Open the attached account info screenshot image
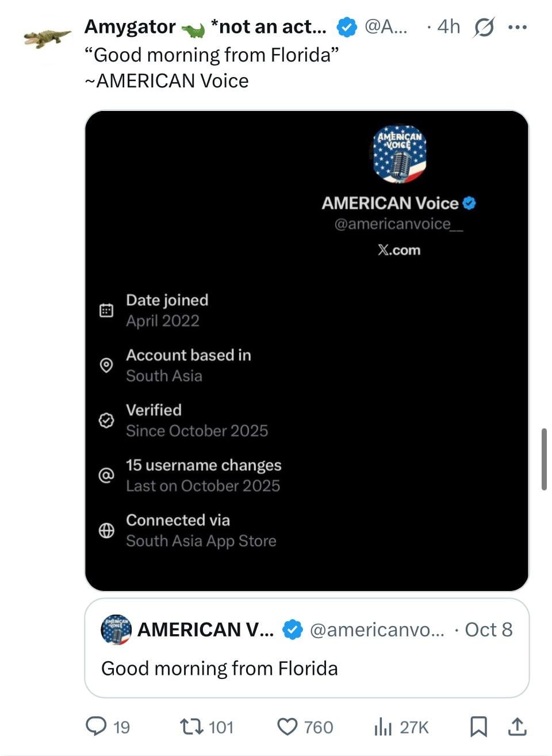 306,351
